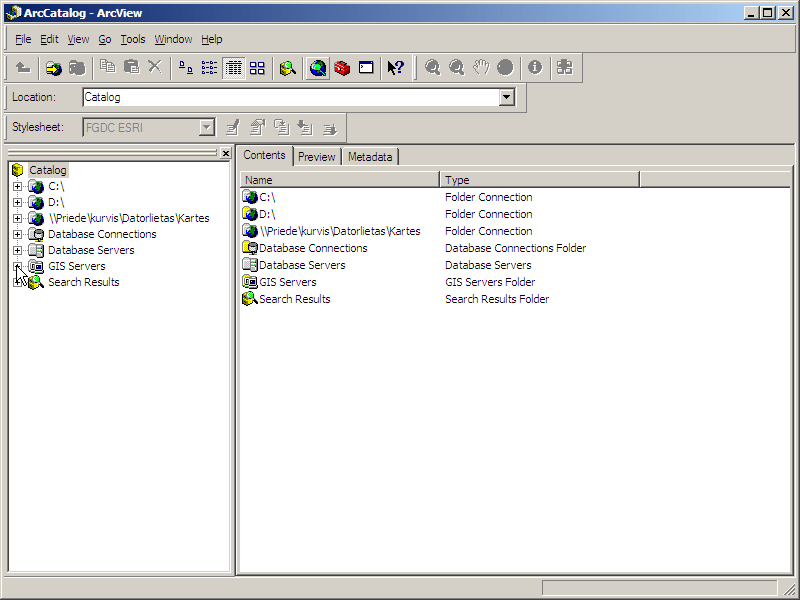Launch ArcMap from the toolbar
This screenshot has width=800, height=600.
coord(318,67)
